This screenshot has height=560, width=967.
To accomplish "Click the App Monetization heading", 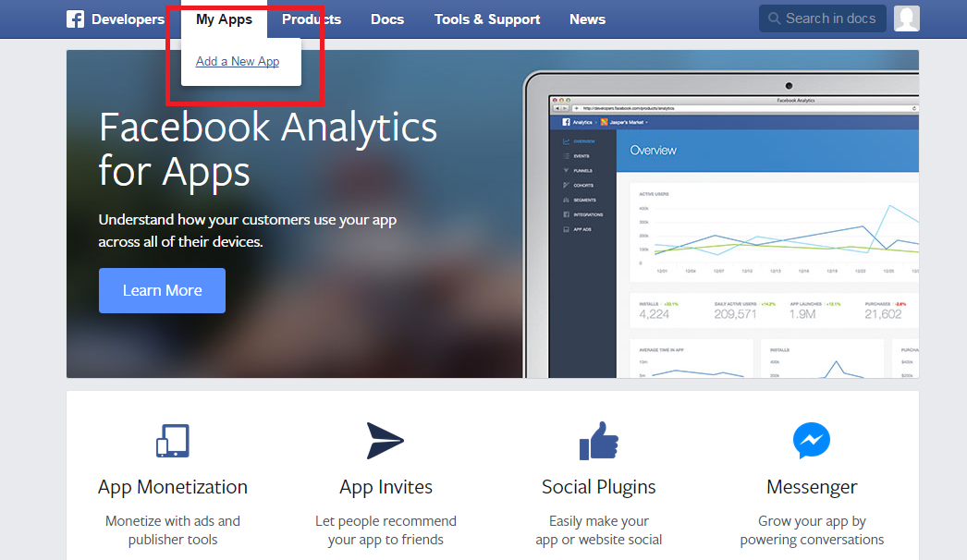I will pos(173,487).
